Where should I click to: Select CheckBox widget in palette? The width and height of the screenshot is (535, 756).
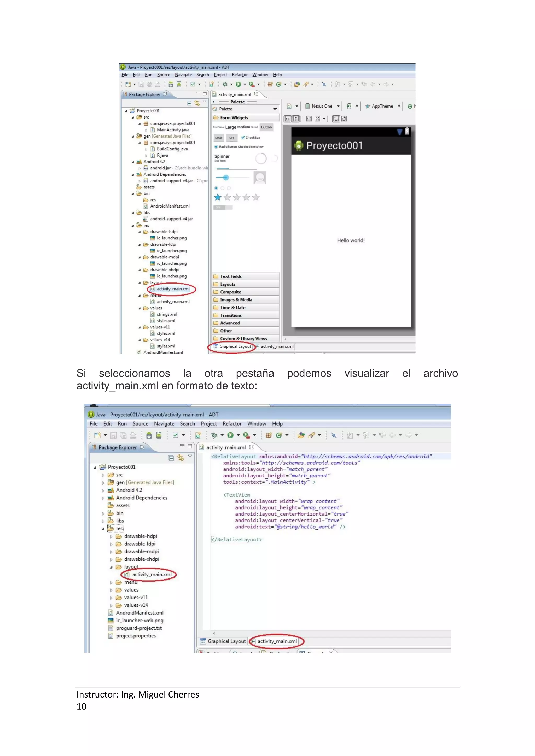(250, 138)
